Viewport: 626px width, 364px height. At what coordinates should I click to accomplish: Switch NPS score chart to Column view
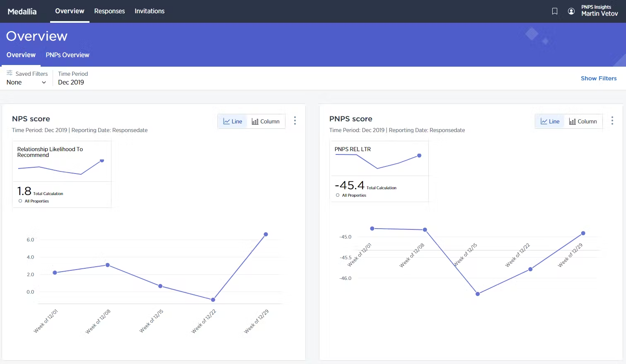pos(266,121)
